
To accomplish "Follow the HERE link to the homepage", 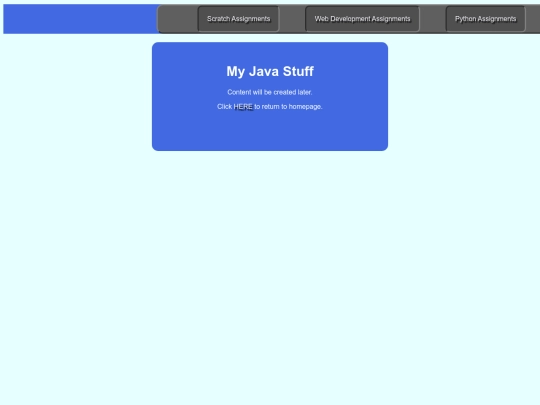I will coord(243,107).
